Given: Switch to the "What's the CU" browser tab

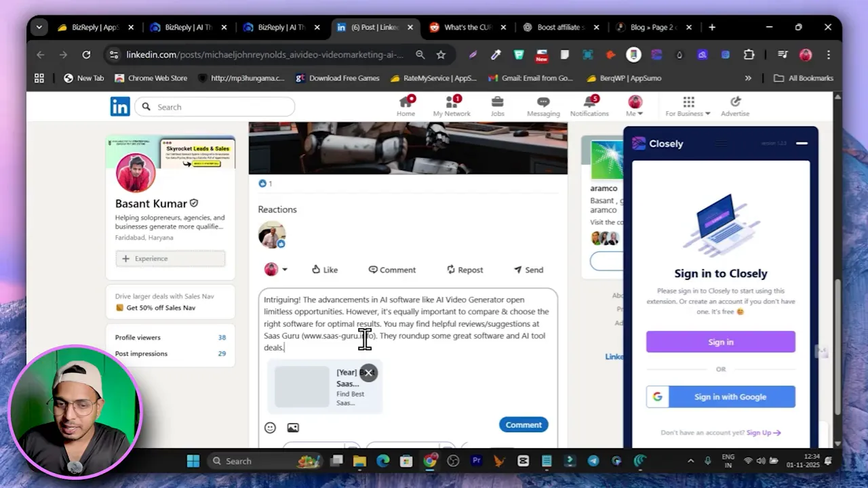Looking at the screenshot, I should (x=468, y=27).
